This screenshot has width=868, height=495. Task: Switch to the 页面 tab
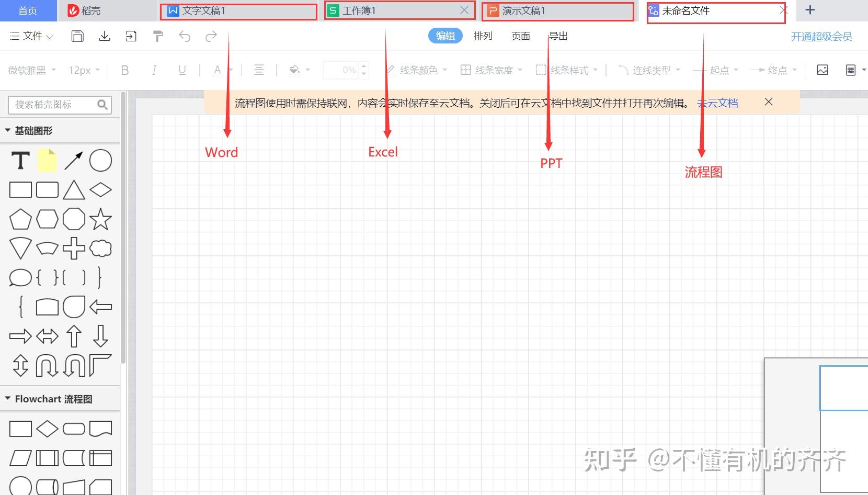pyautogui.click(x=521, y=36)
